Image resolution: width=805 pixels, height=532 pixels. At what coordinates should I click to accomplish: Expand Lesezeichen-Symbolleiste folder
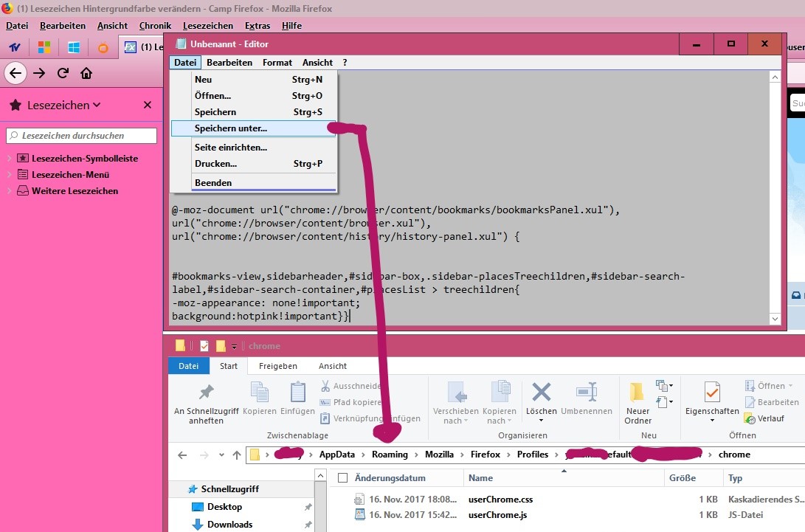(x=9, y=158)
